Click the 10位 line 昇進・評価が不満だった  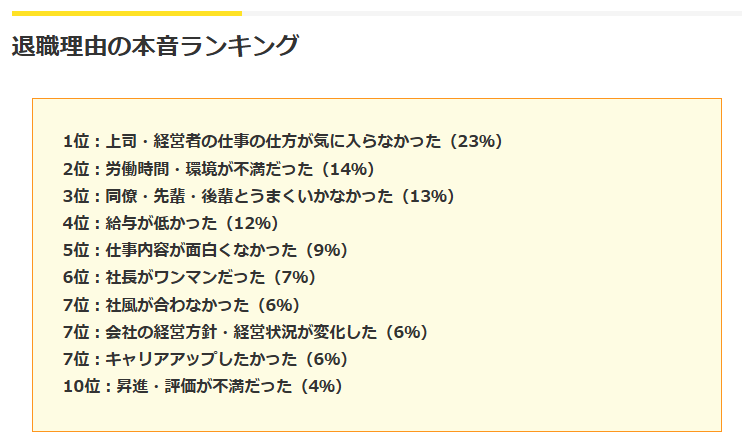coord(203,386)
